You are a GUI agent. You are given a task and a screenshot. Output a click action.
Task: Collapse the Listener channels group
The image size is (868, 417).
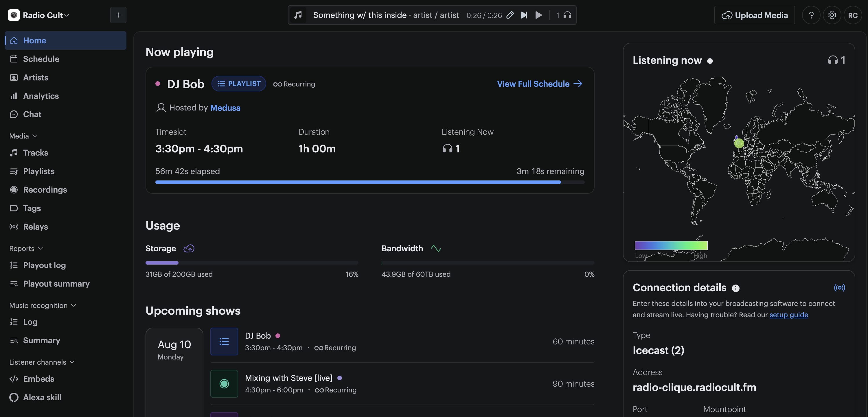click(42, 362)
